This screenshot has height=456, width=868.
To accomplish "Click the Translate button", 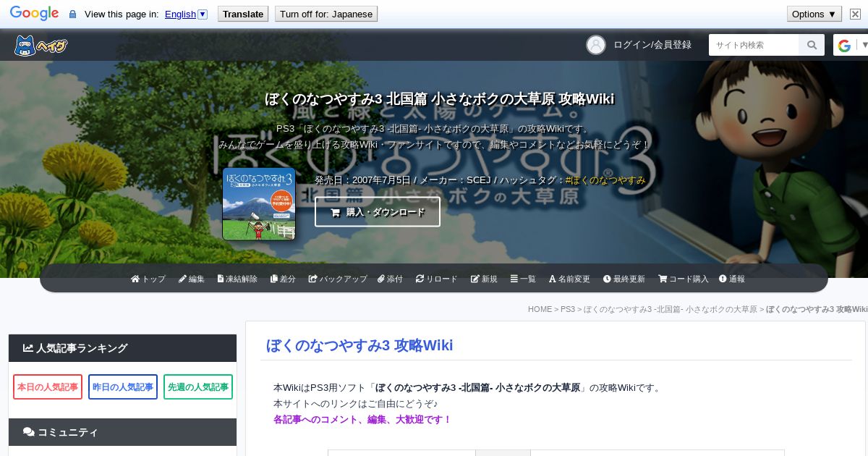I will (243, 14).
